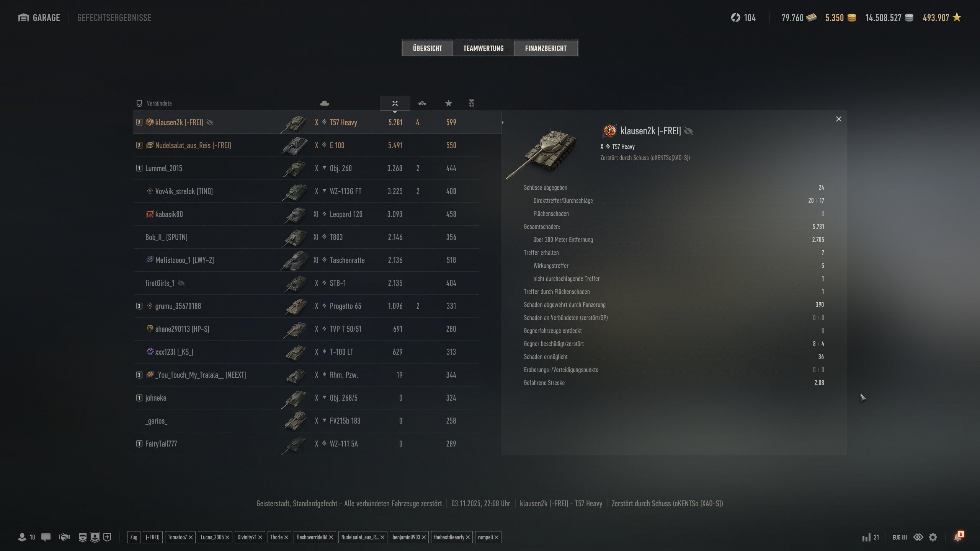Close the Tomatoo7 chat tab
The height and width of the screenshot is (551, 980).
click(191, 537)
